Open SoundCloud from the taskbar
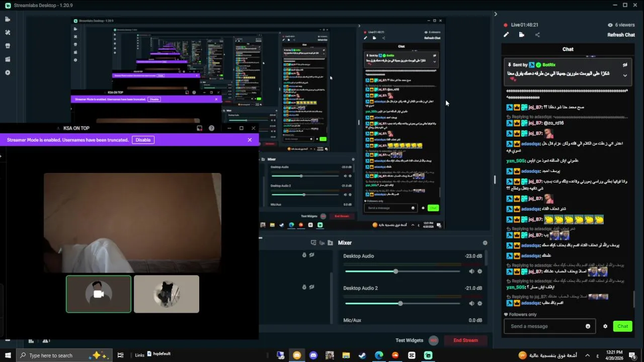The image size is (644, 362). click(395, 355)
